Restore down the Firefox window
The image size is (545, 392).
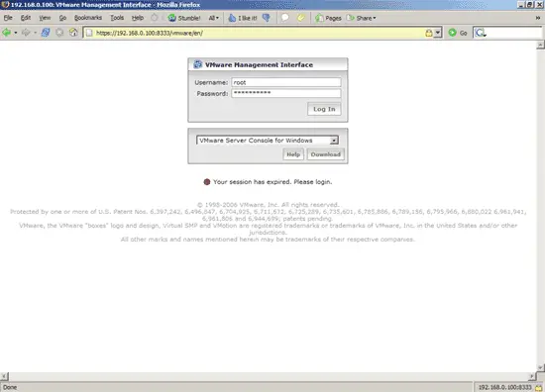529,5
